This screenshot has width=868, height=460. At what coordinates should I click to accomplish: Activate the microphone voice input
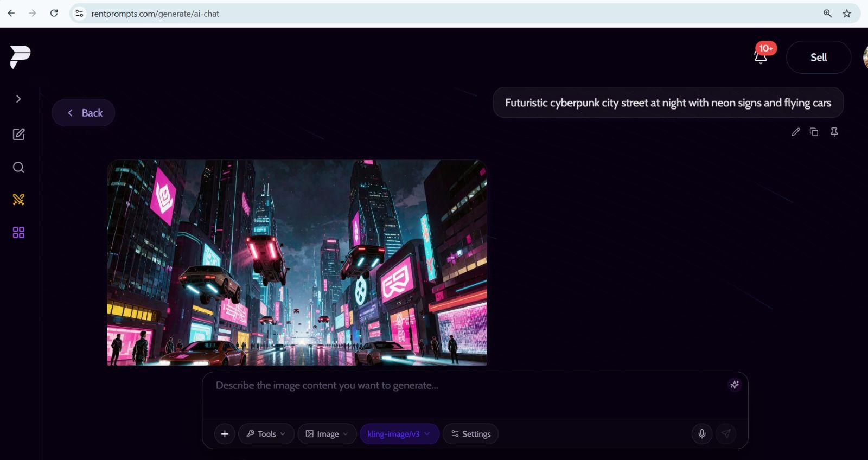(702, 433)
